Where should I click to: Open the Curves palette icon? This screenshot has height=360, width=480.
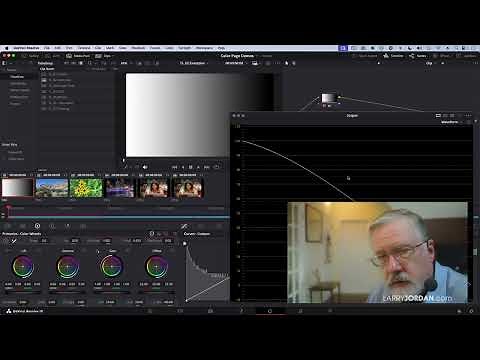pos(184,226)
